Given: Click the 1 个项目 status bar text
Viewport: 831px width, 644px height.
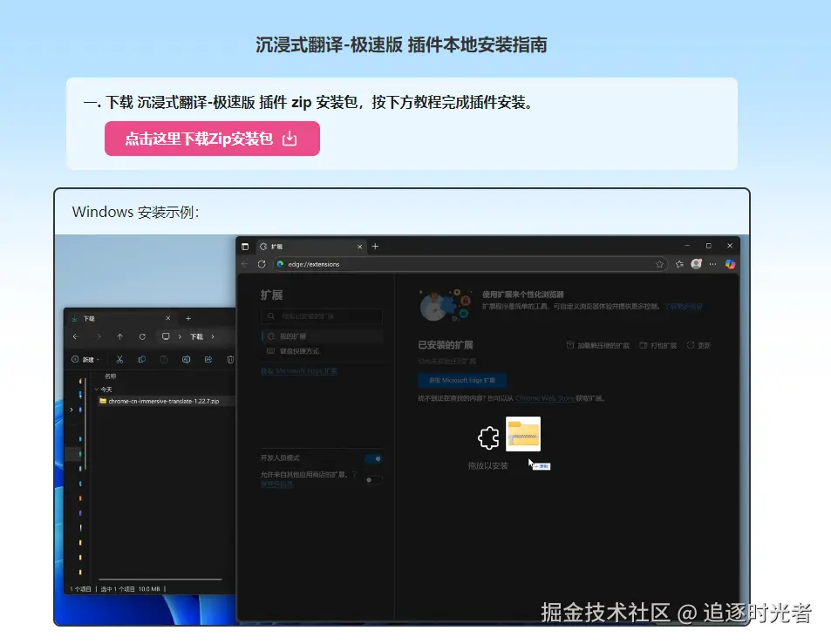Looking at the screenshot, I should coord(80,589).
